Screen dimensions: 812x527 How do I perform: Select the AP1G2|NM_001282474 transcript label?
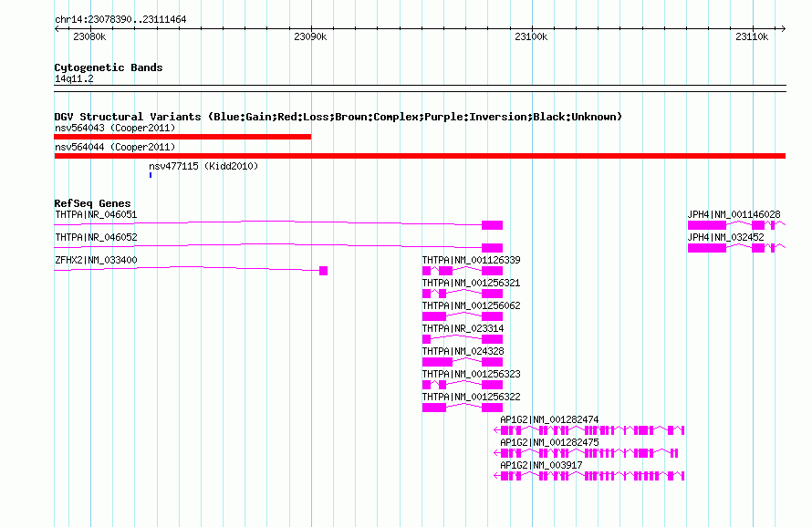click(x=549, y=419)
